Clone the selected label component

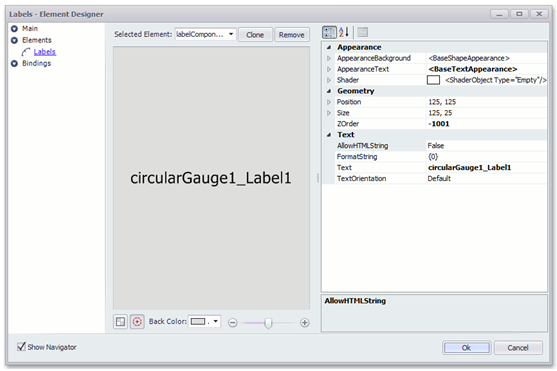coord(255,35)
